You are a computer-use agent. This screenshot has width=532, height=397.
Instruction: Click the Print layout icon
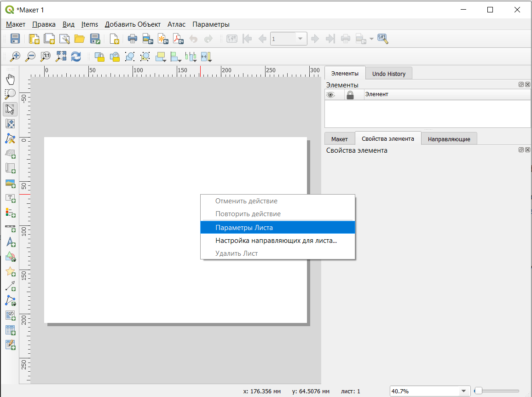pos(133,39)
